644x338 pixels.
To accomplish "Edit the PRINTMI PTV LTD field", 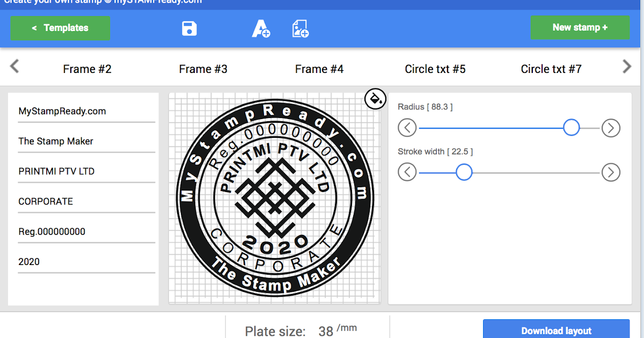I will point(86,172).
